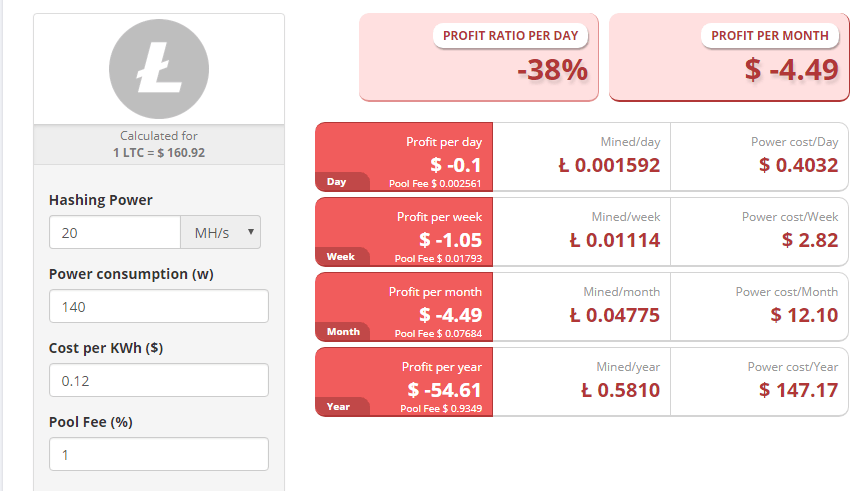
Task: Click the Profit per year red panel
Action: pyautogui.click(x=404, y=381)
